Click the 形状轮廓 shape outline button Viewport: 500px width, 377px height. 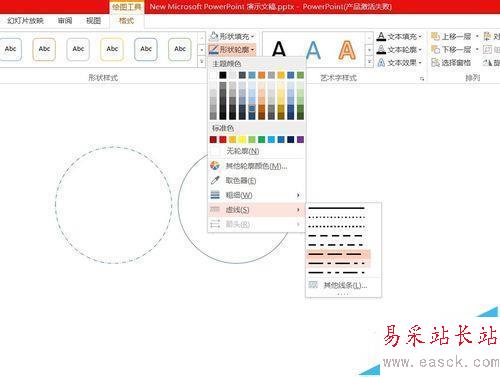point(232,50)
